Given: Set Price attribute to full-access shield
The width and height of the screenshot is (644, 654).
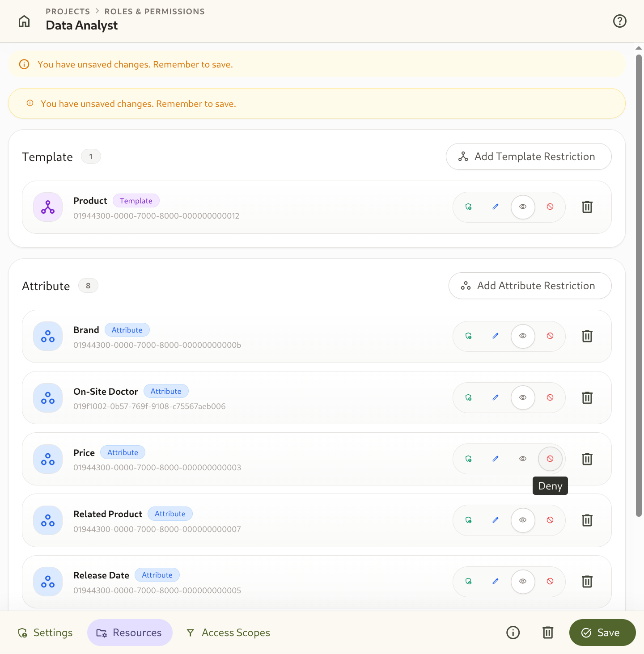Looking at the screenshot, I should point(468,459).
